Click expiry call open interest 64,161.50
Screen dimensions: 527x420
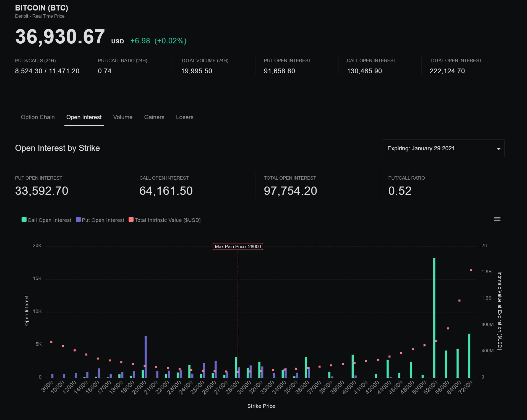click(166, 191)
